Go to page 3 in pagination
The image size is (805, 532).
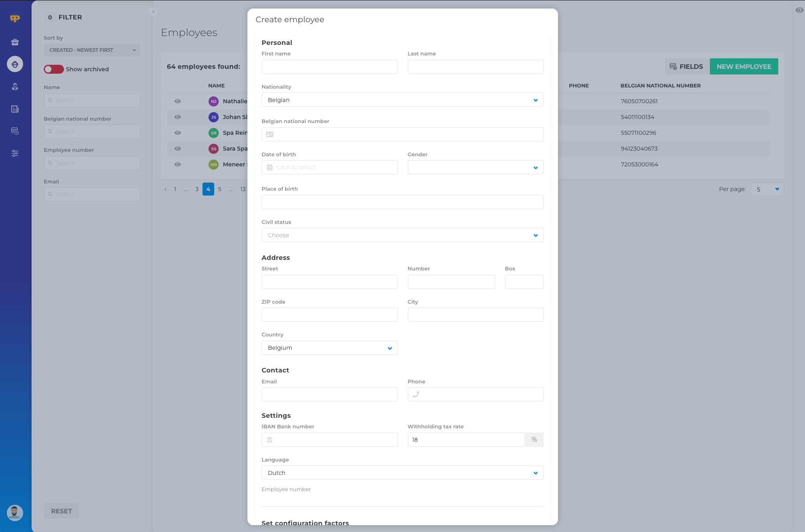click(x=197, y=189)
